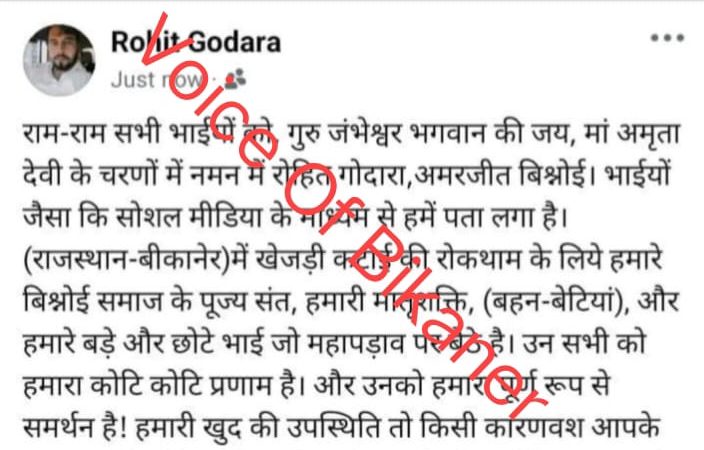Click the friends audience icon beside timestamp
704x450 pixels.
tap(235, 79)
